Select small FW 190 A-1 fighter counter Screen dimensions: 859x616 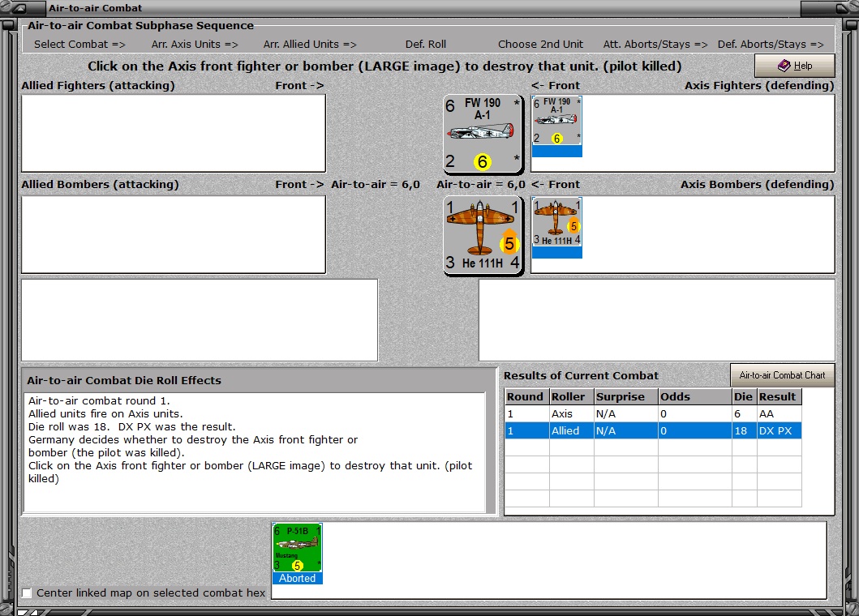point(556,126)
